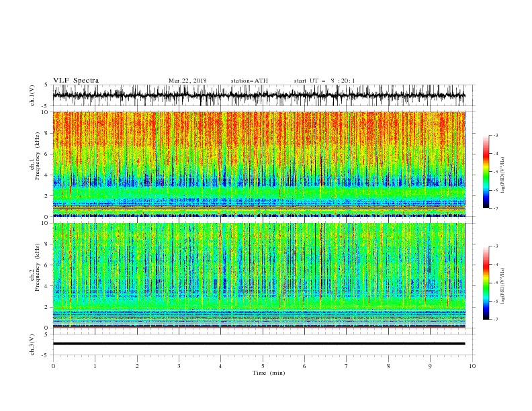Click inside the ch.2 spectrogram panel

coord(259,275)
